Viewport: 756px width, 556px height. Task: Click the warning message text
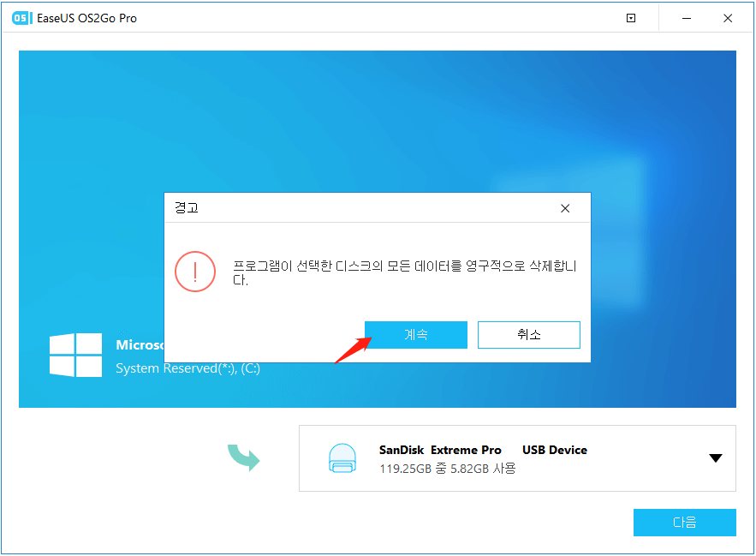(404, 272)
